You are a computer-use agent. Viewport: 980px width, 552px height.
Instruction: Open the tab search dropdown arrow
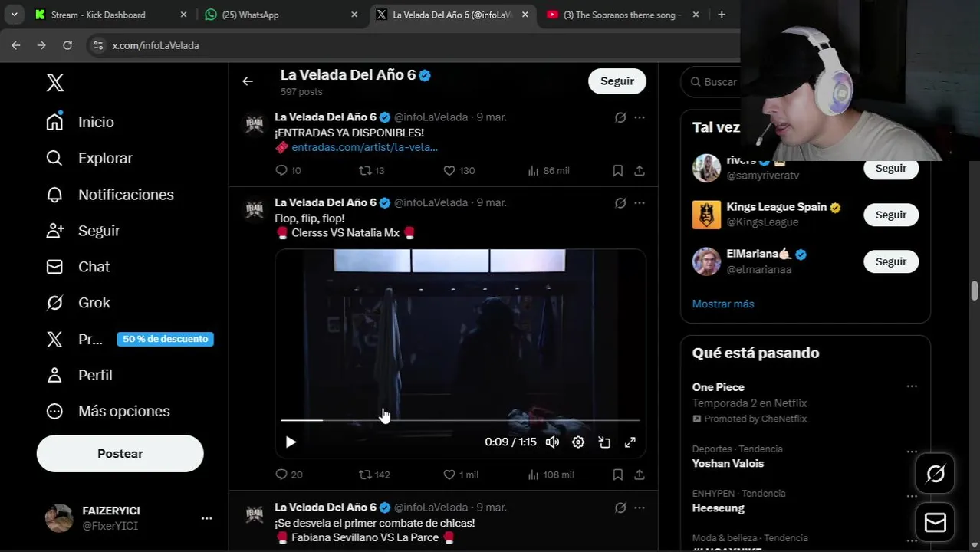14,15
